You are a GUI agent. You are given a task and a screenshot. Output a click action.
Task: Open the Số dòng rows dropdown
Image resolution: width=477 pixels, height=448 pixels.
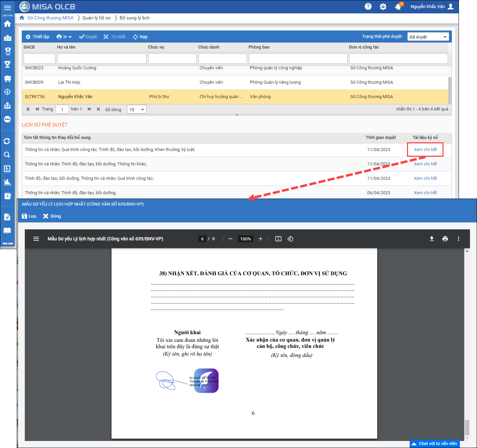[x=137, y=109]
